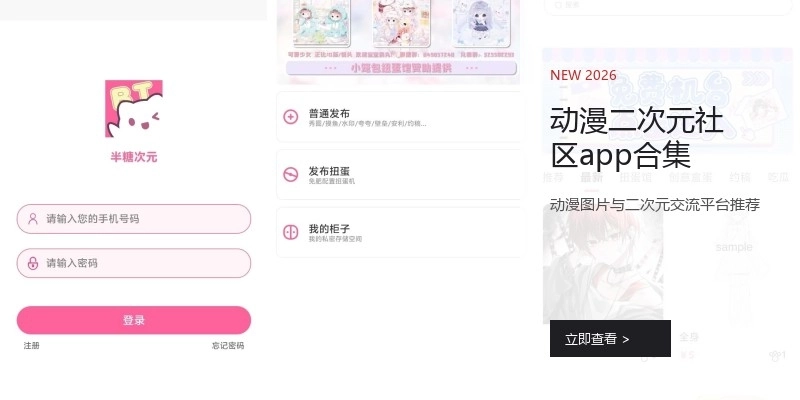Click the gashapon icon beside 发布扭蛋
The image size is (800, 400).
click(290, 174)
